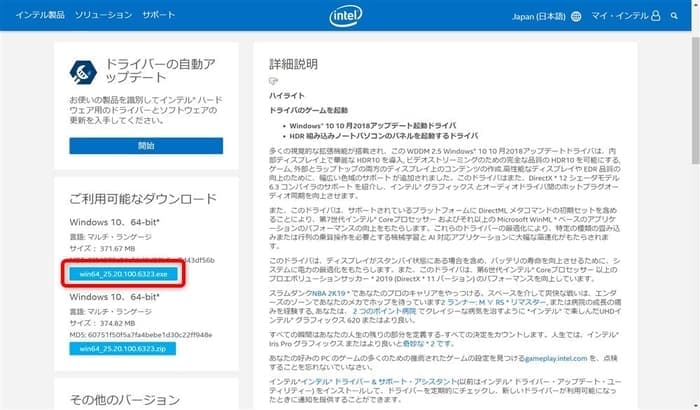Click the 詳細説明 heading
This screenshot has height=410, width=700.
(x=293, y=64)
